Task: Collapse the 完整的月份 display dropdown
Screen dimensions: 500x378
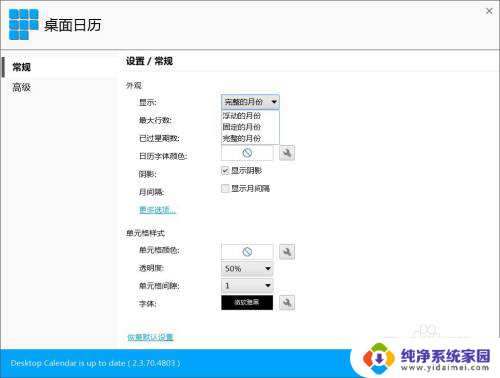Action: click(x=250, y=102)
